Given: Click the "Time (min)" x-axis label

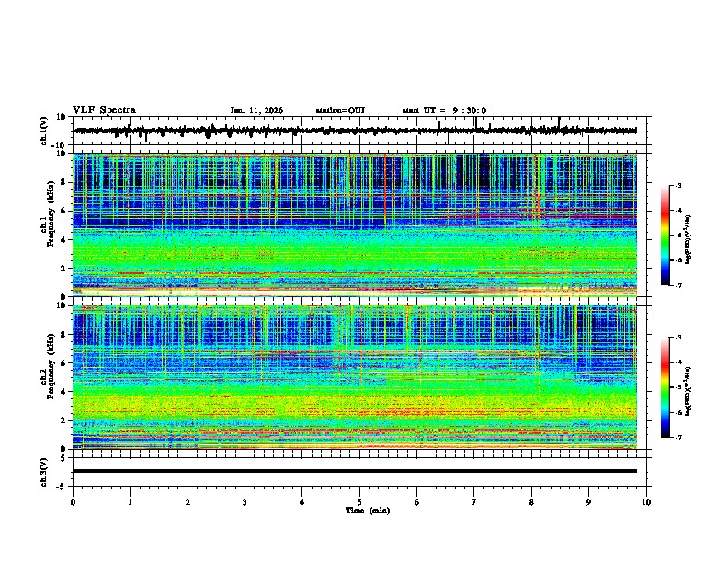Looking at the screenshot, I should tap(368, 511).
